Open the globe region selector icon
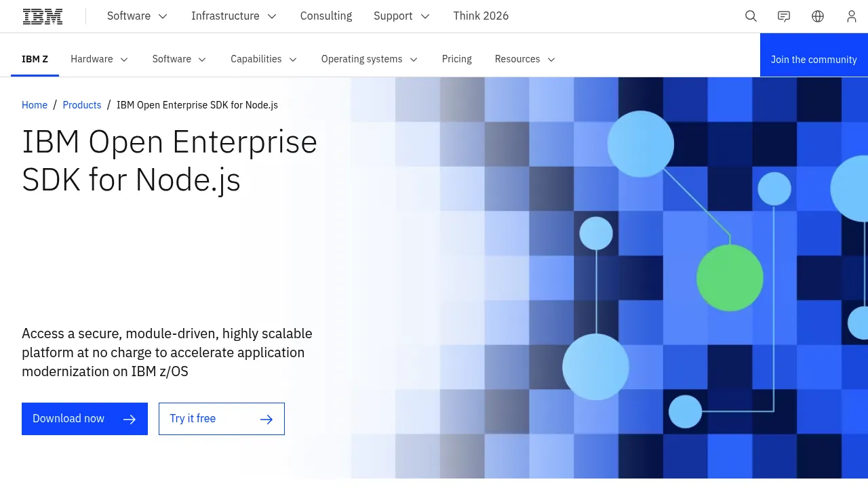 tap(818, 16)
